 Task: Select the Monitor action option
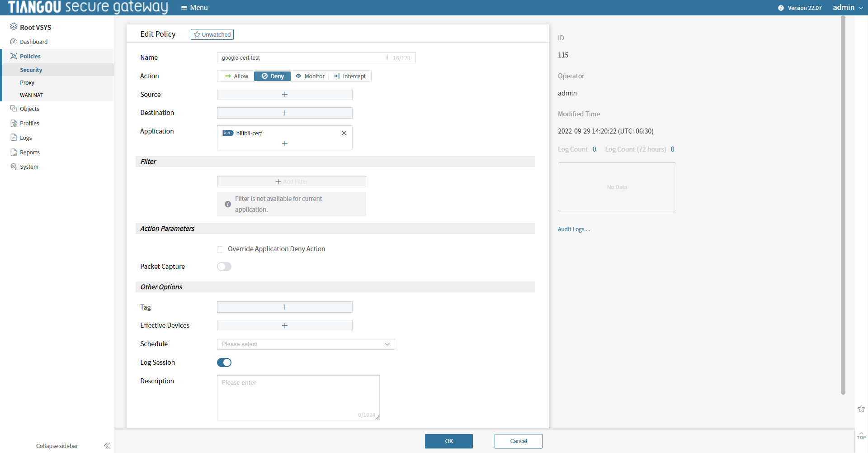coord(310,76)
